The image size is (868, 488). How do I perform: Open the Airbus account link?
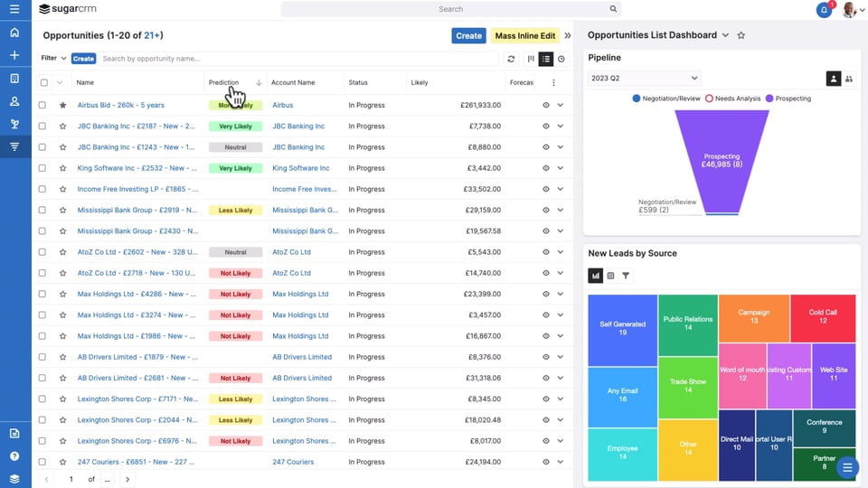pyautogui.click(x=282, y=105)
